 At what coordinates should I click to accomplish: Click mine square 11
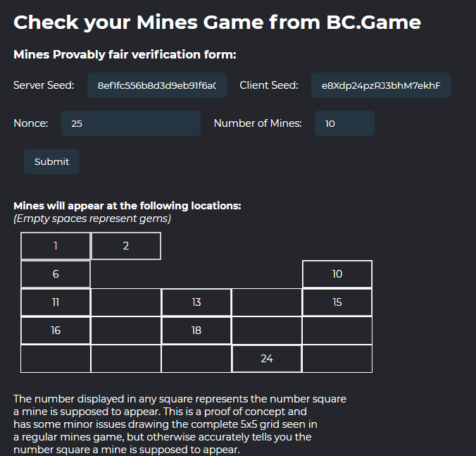[56, 302]
